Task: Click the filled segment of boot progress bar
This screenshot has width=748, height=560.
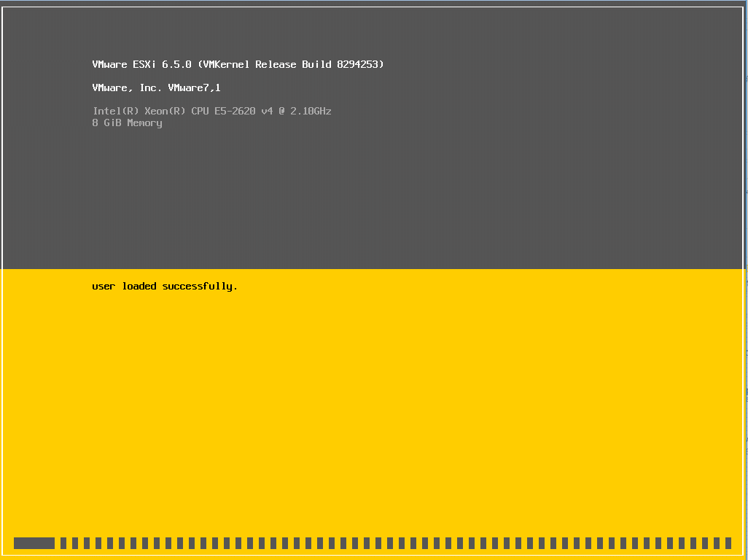Action: point(34,542)
